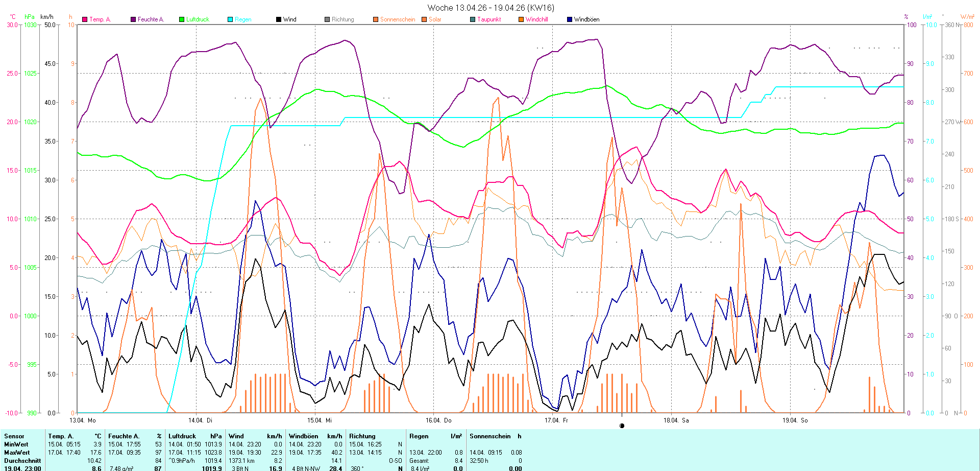Click the Sonnenschein column header in the table
The width and height of the screenshot is (980, 471).
[x=489, y=436]
